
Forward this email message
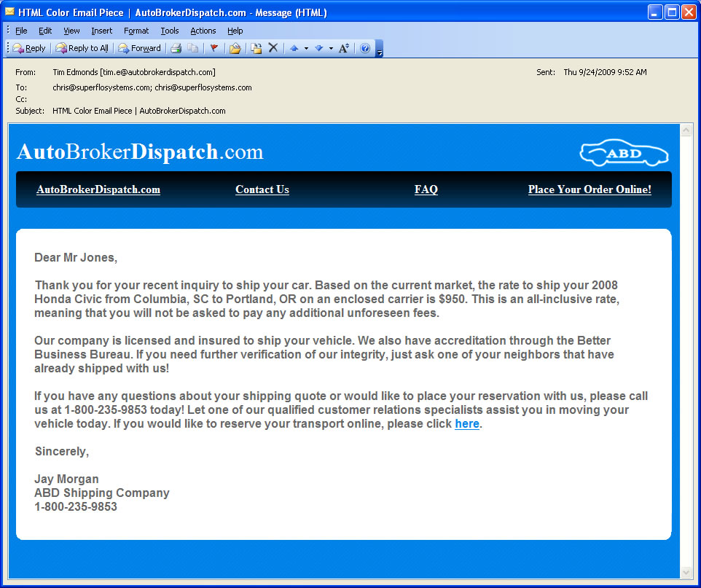(139, 48)
